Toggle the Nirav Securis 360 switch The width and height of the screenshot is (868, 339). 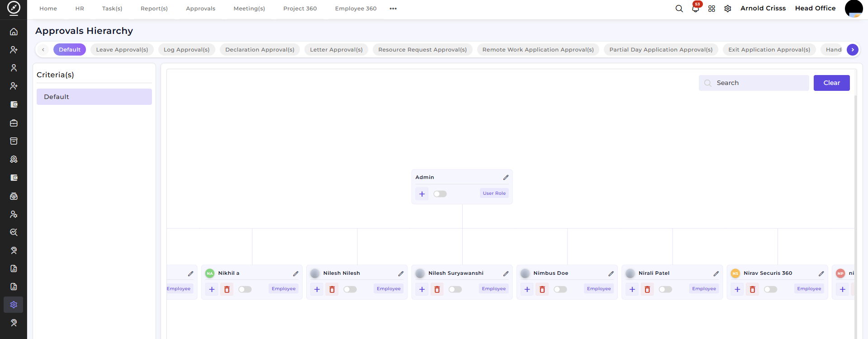pos(771,289)
